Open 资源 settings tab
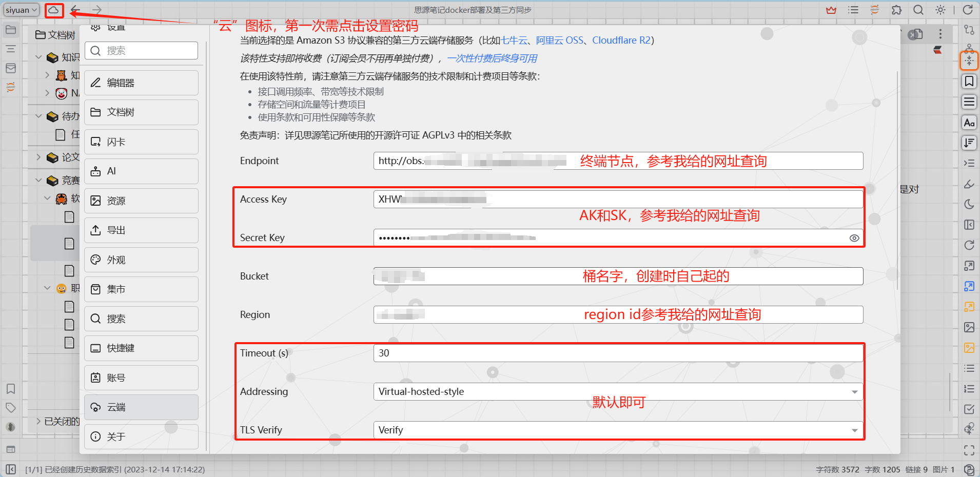The image size is (980, 477). click(x=142, y=201)
